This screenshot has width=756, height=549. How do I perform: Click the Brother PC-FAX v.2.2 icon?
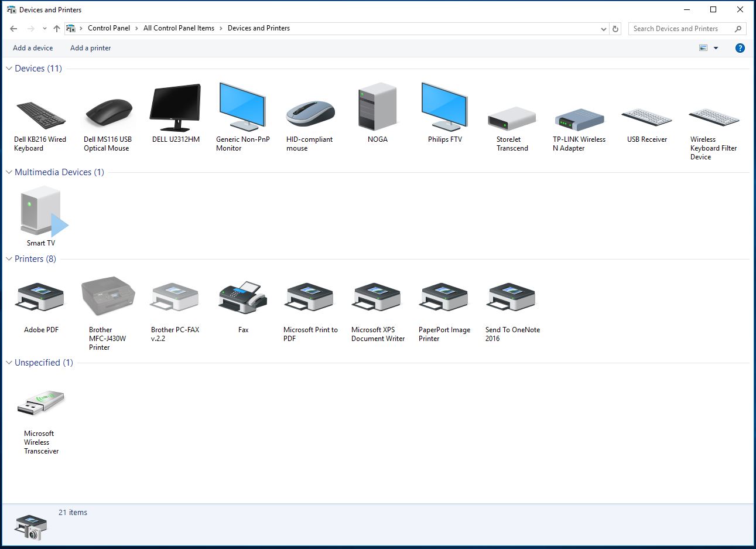pos(175,298)
